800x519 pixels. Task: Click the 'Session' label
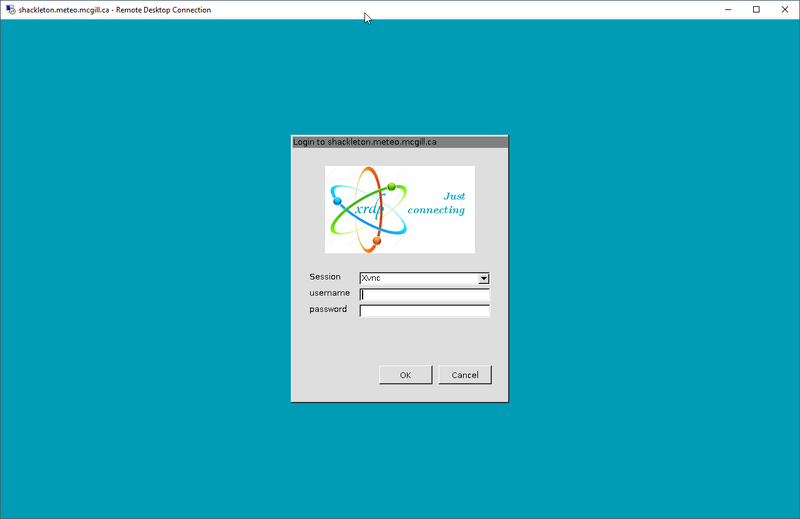[324, 277]
